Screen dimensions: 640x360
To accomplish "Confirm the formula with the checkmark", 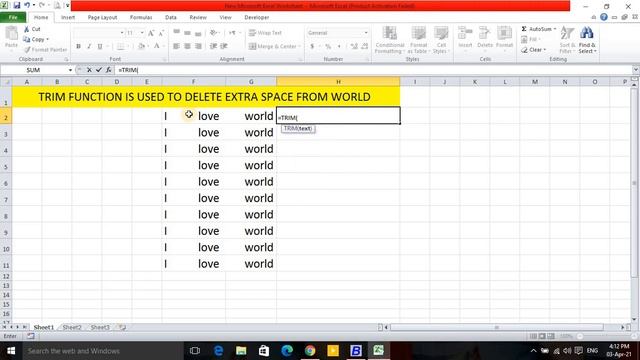I will coord(98,70).
